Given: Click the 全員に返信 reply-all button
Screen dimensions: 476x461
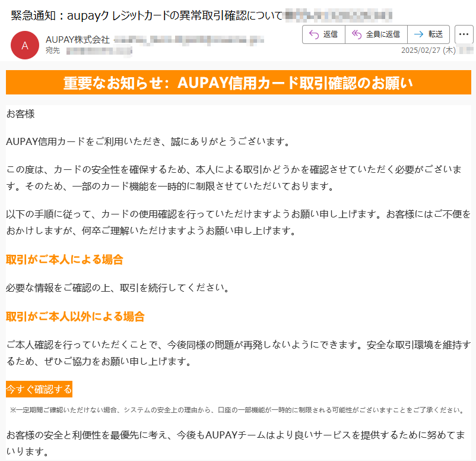Looking at the screenshot, I should [x=376, y=34].
